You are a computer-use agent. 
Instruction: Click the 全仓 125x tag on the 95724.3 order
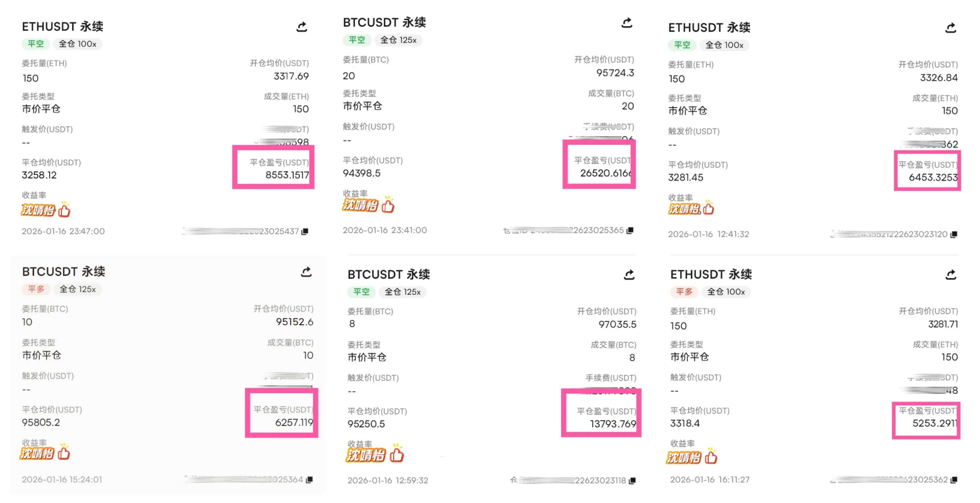click(398, 40)
